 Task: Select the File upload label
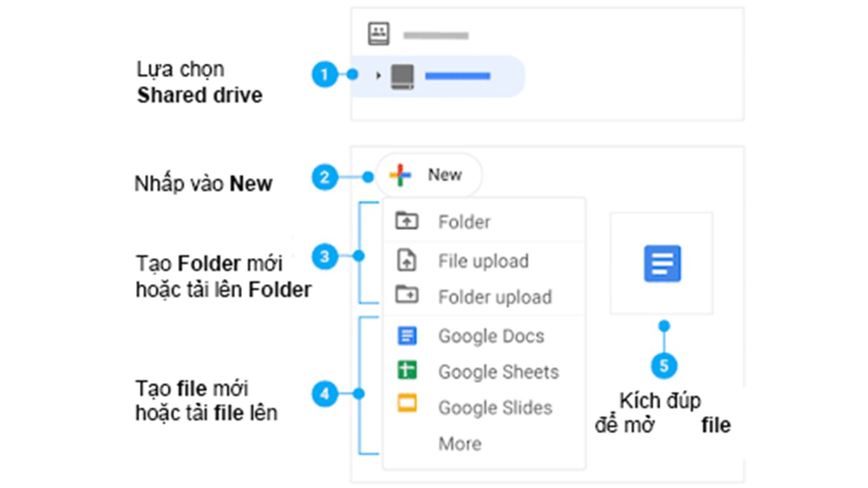483,261
